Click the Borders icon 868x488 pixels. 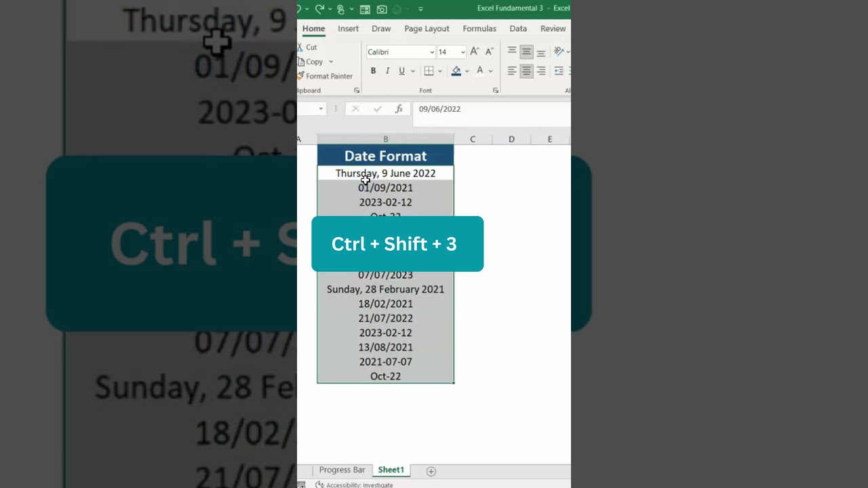429,70
